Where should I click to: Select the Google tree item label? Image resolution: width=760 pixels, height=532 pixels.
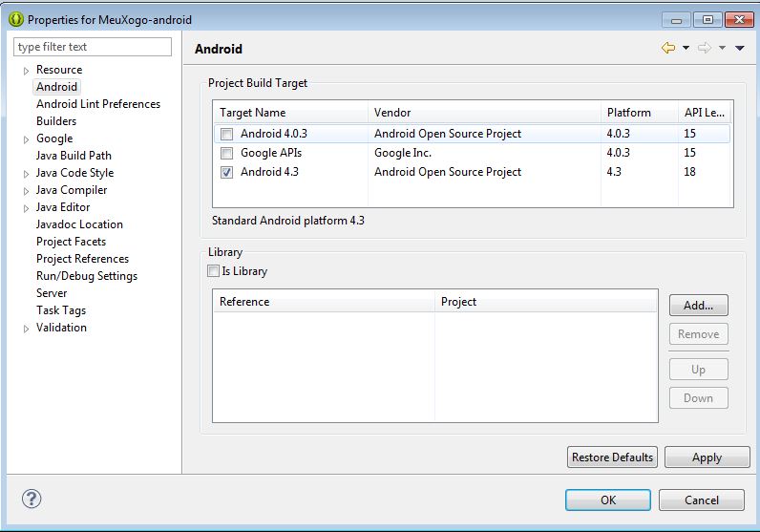pos(54,138)
